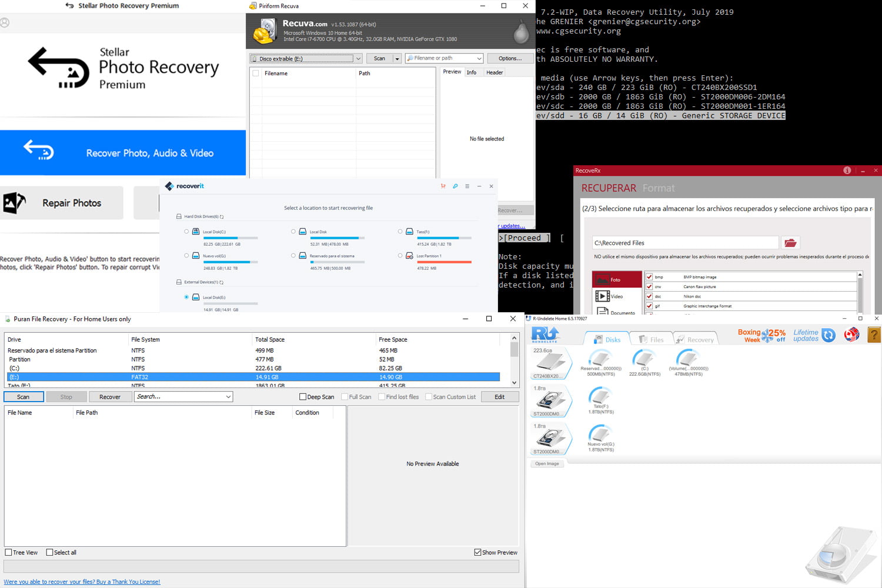This screenshot has width=882, height=588.
Task: Click the Recuva hard-hat drive logo
Action: pos(264,32)
